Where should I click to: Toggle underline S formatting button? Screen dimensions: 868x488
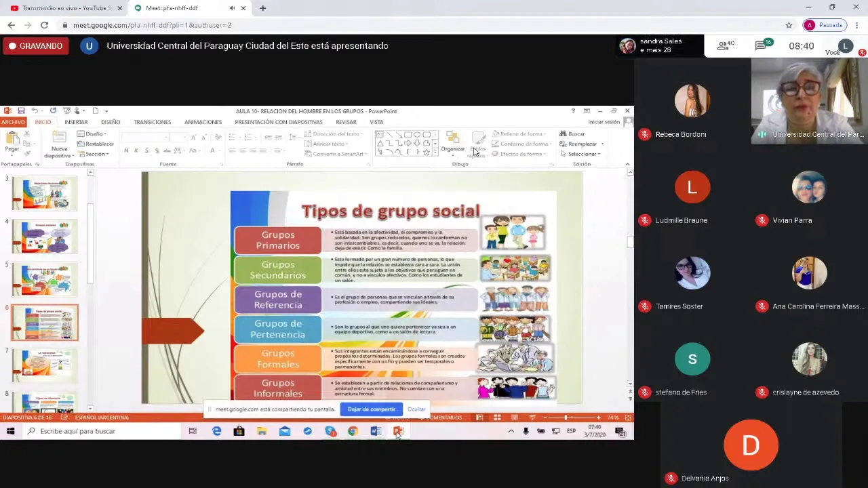click(x=146, y=150)
